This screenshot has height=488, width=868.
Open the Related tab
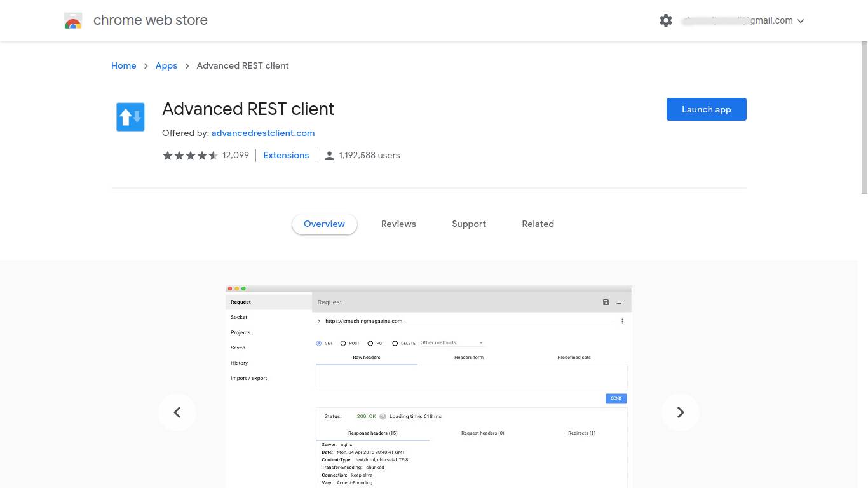[538, 224]
